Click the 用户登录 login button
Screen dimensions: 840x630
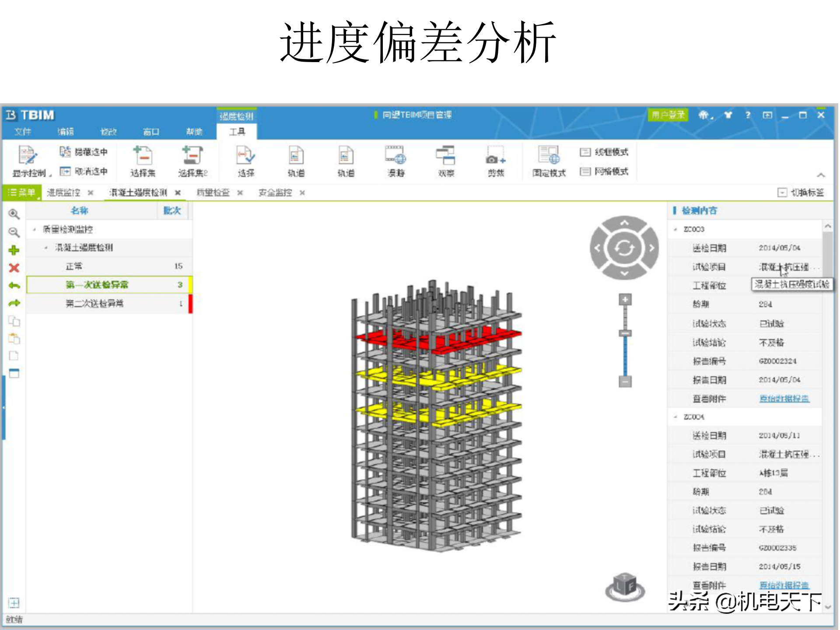[x=668, y=115]
